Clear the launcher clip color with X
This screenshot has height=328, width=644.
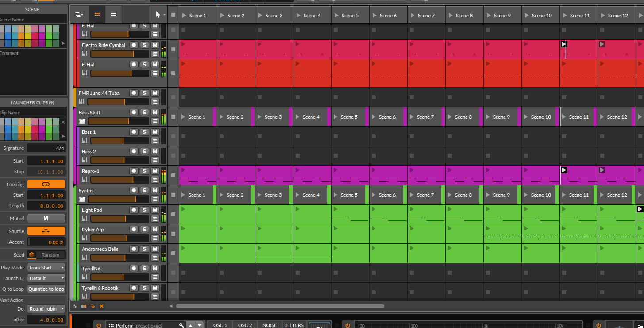point(63,122)
